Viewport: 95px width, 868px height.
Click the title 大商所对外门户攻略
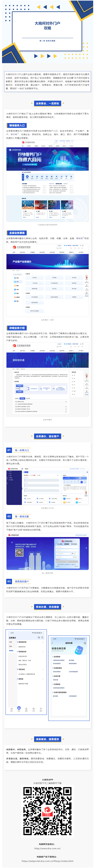coord(47,26)
